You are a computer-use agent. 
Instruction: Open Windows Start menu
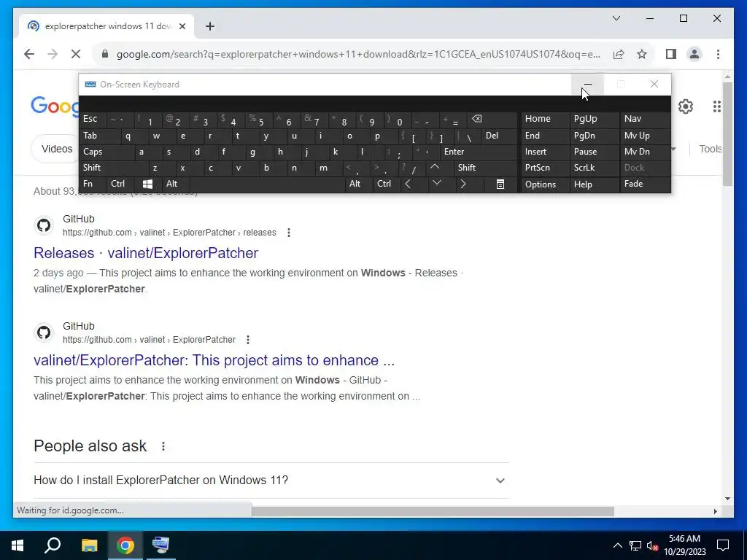(x=18, y=545)
